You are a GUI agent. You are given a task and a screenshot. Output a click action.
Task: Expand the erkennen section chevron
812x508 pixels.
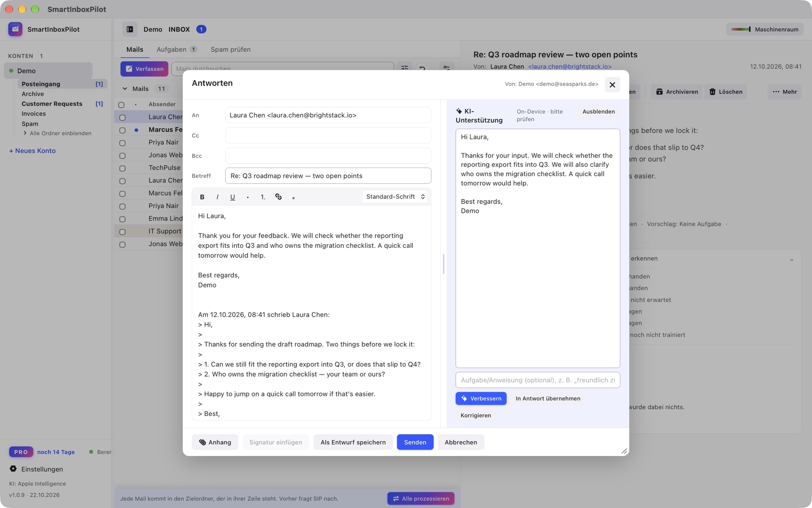(791, 259)
